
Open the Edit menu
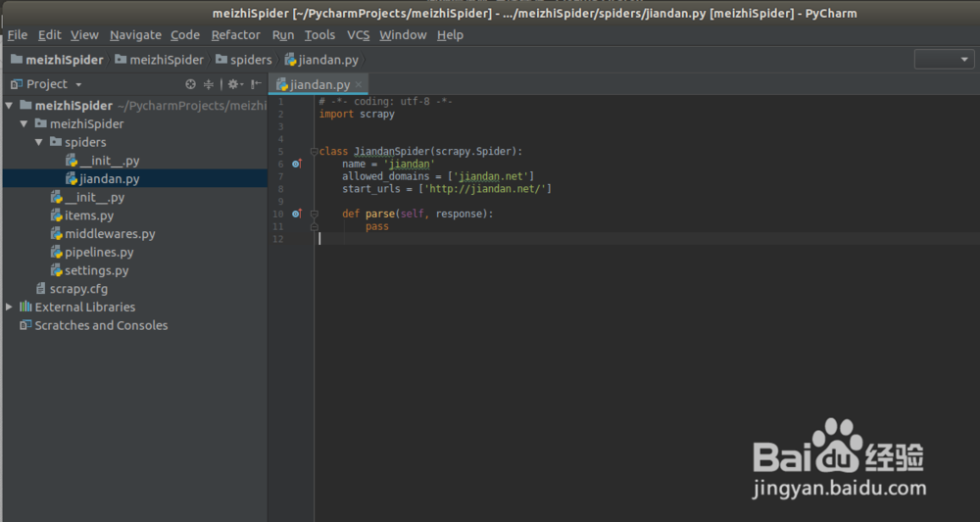click(x=49, y=35)
